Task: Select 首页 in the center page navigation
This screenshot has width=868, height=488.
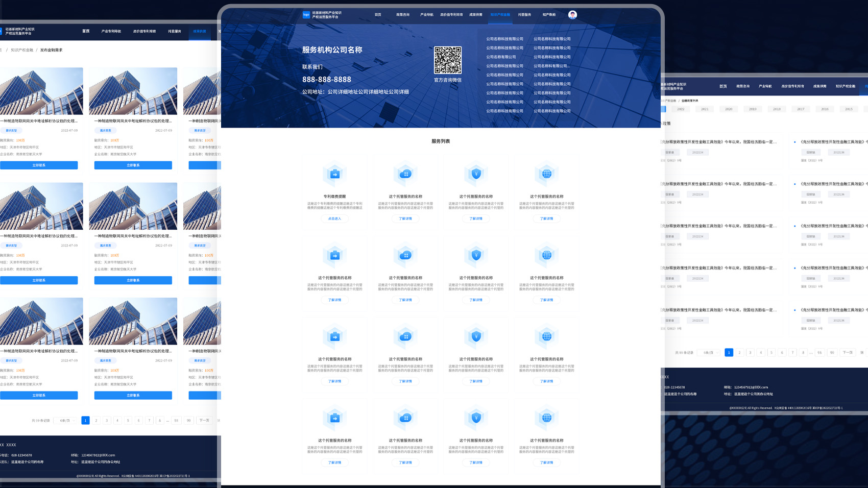Action: [x=378, y=15]
